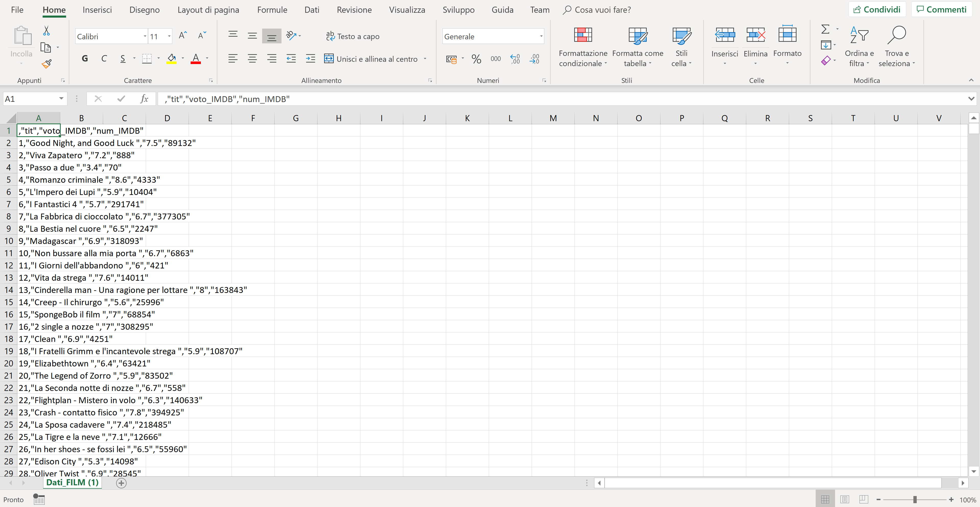Open the Calibri font name dropdown
The width and height of the screenshot is (980, 507).
[x=145, y=36]
